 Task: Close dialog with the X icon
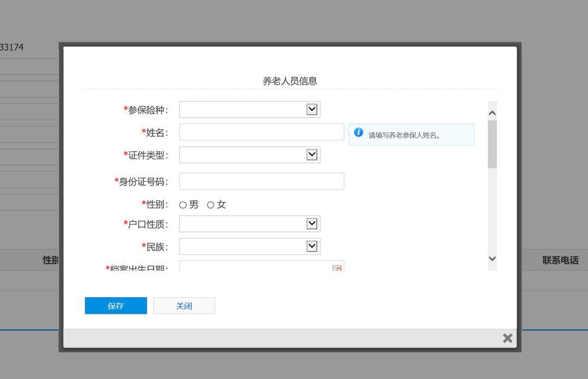507,338
